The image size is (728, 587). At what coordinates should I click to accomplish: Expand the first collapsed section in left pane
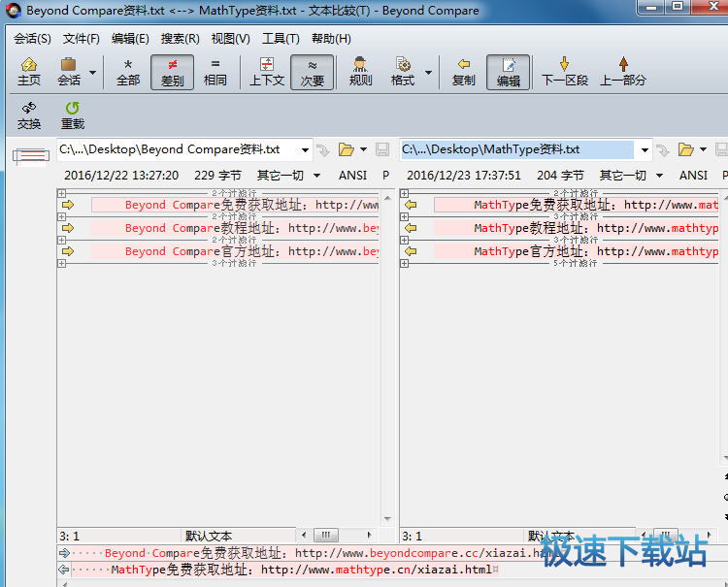(62, 193)
